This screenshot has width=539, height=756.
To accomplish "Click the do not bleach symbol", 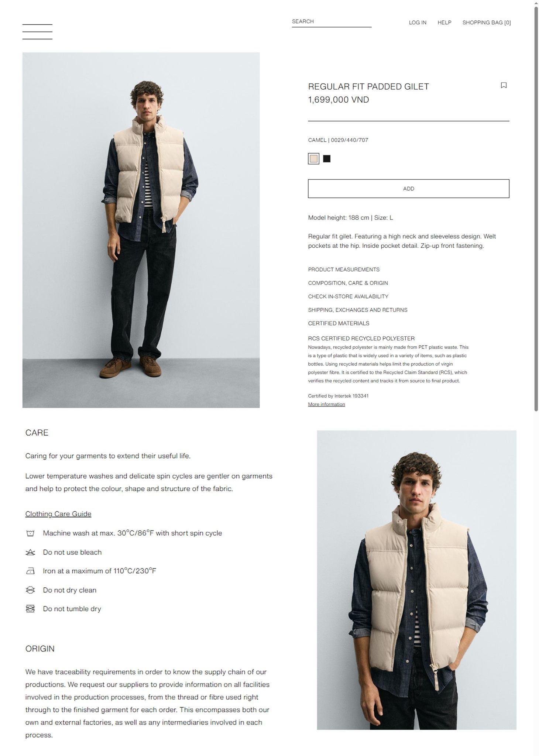I will [30, 552].
